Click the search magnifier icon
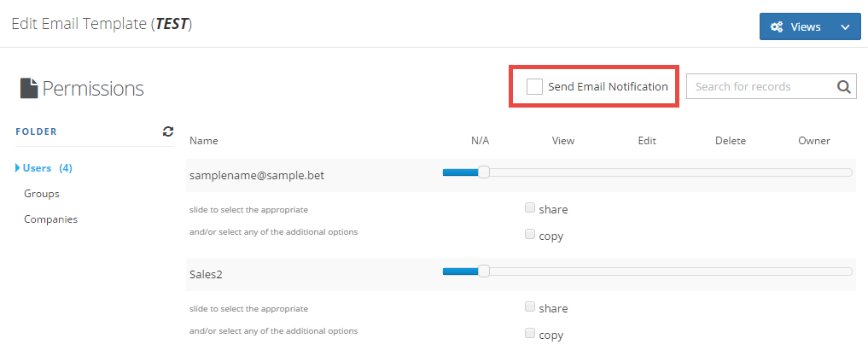The image size is (868, 350). (843, 86)
